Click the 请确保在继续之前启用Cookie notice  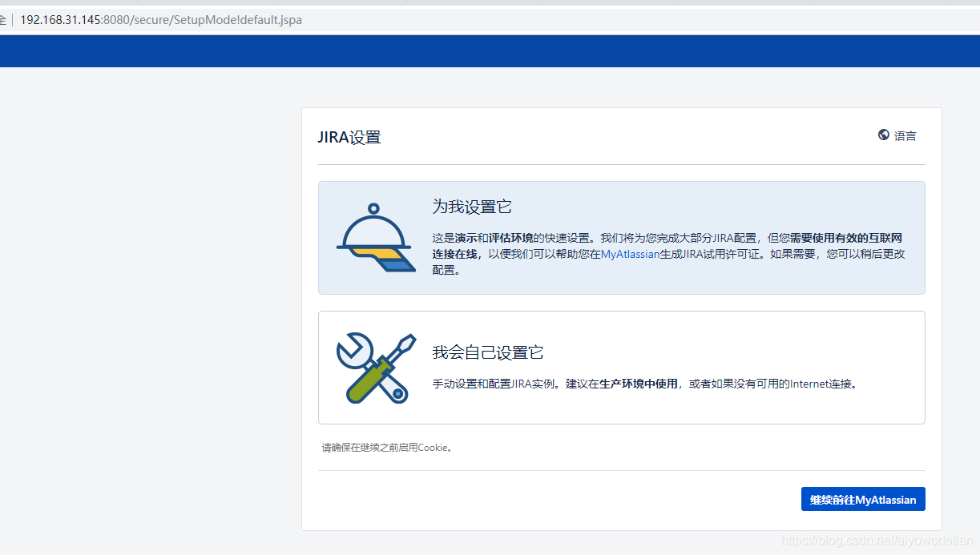click(x=388, y=448)
